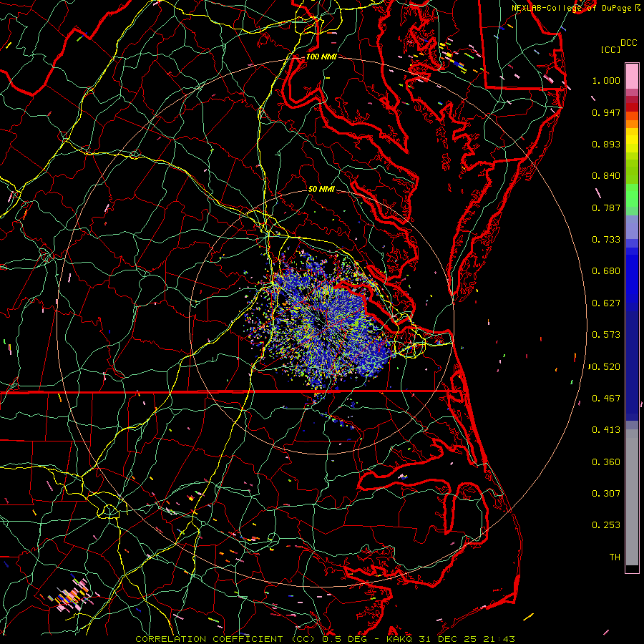This screenshot has height=644, width=644.
Task: Click the 0.680 scale value
Action: 606,271
